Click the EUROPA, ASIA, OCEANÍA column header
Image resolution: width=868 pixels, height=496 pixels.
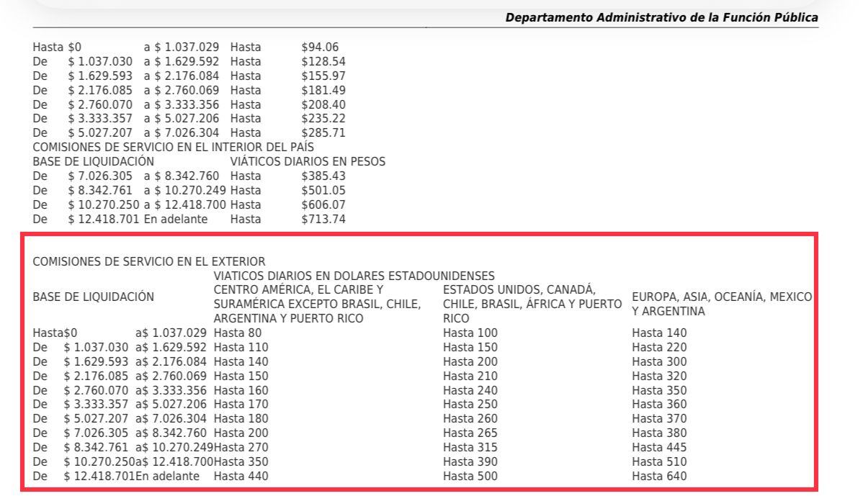[x=722, y=304]
